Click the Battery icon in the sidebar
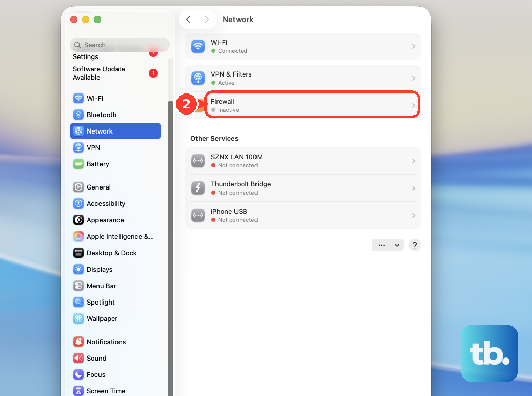 [78, 164]
